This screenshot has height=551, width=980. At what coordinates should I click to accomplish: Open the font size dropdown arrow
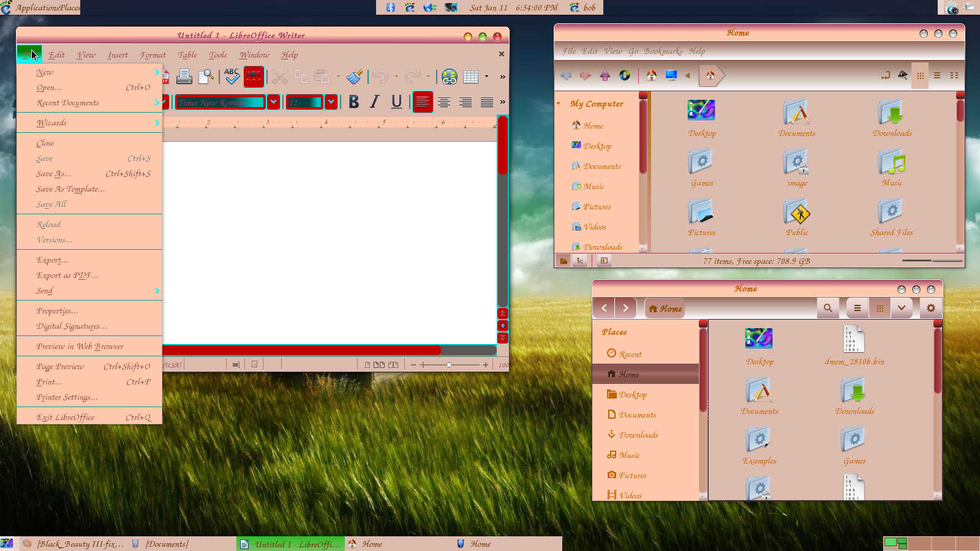pos(331,102)
